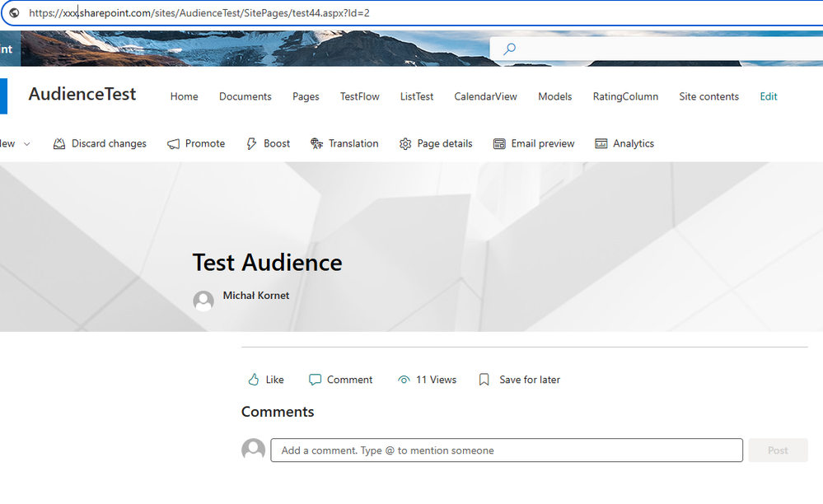Click the 11 Views label

436,380
